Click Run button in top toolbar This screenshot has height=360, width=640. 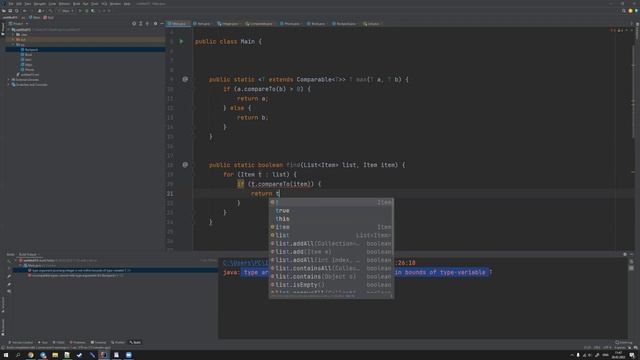coord(80,11)
